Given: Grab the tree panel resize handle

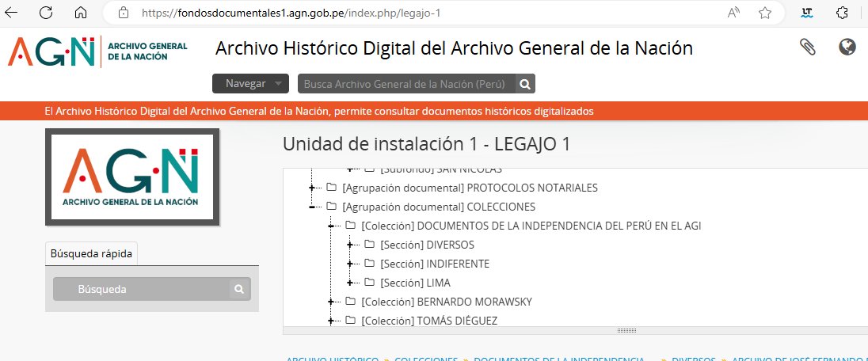Looking at the screenshot, I should 626,331.
